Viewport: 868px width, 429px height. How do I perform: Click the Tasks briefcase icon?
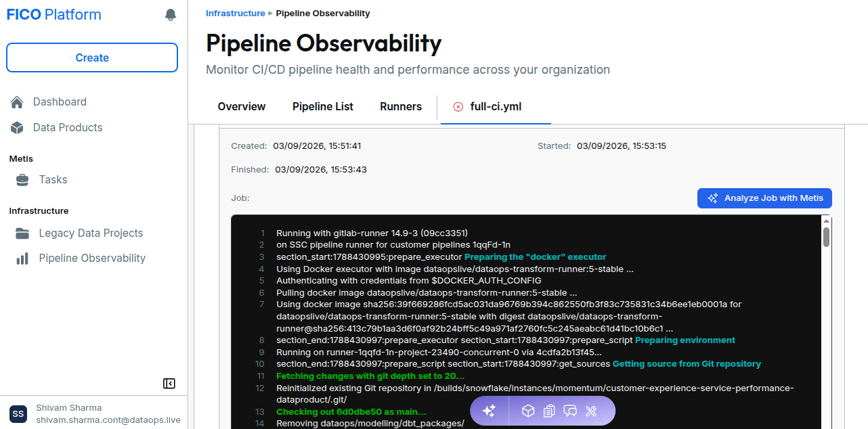[22, 180]
